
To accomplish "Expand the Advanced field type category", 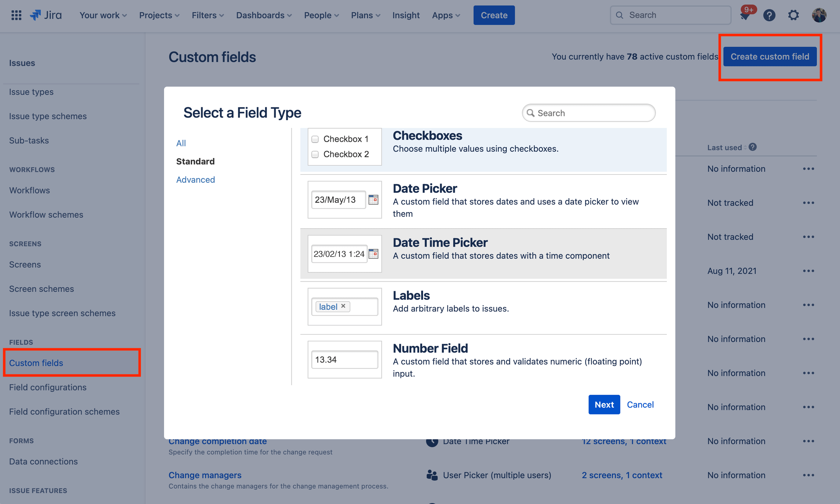I will (x=195, y=179).
